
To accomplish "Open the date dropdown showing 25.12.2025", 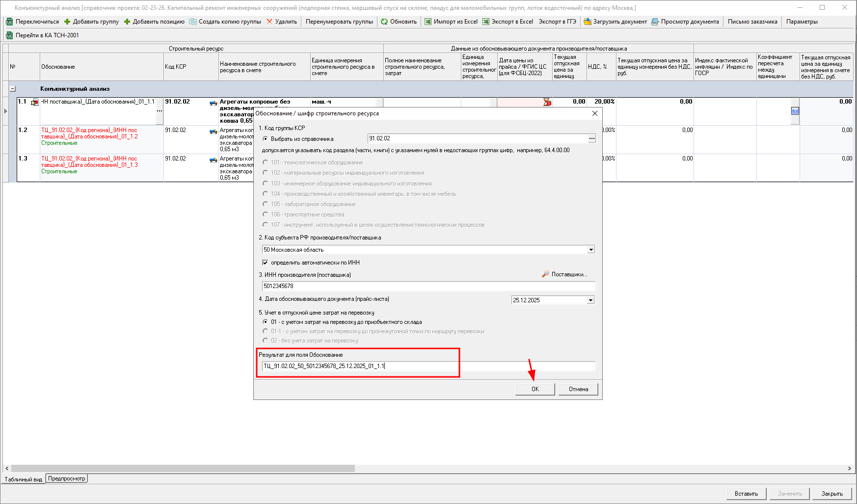I will pyautogui.click(x=590, y=300).
